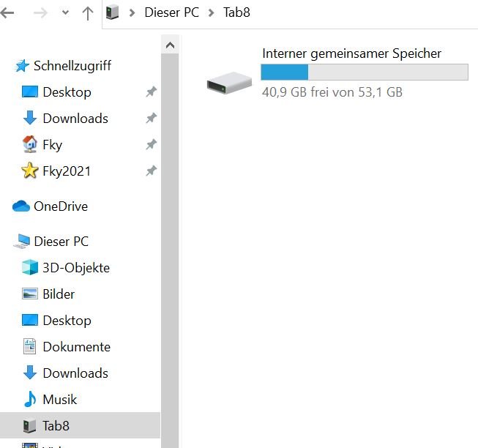478x448 pixels.
Task: Select Dieser PC in the address breadcrumb
Action: [171, 12]
